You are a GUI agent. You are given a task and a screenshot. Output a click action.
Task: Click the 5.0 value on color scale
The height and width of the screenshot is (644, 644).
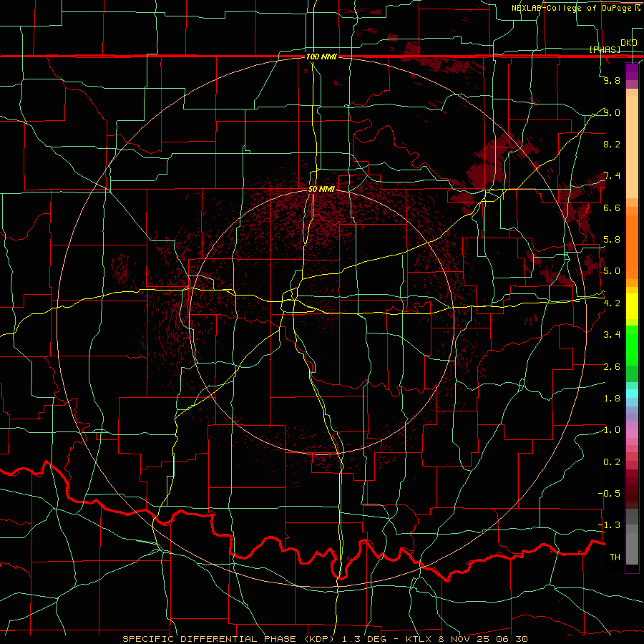(612, 271)
